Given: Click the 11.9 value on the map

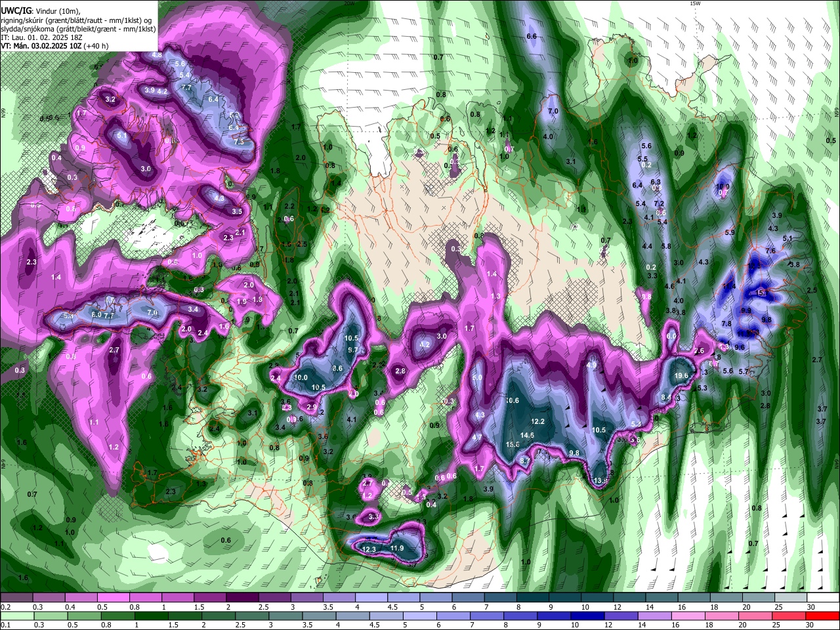Looking at the screenshot, I should 397,548.
